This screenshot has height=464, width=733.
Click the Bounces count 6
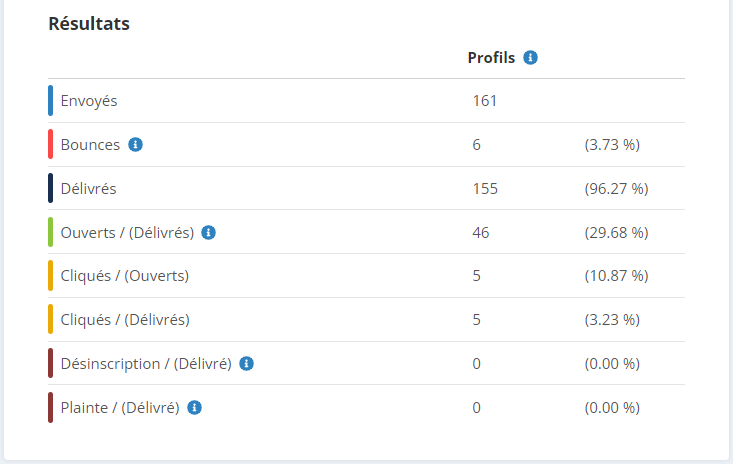[x=476, y=145]
